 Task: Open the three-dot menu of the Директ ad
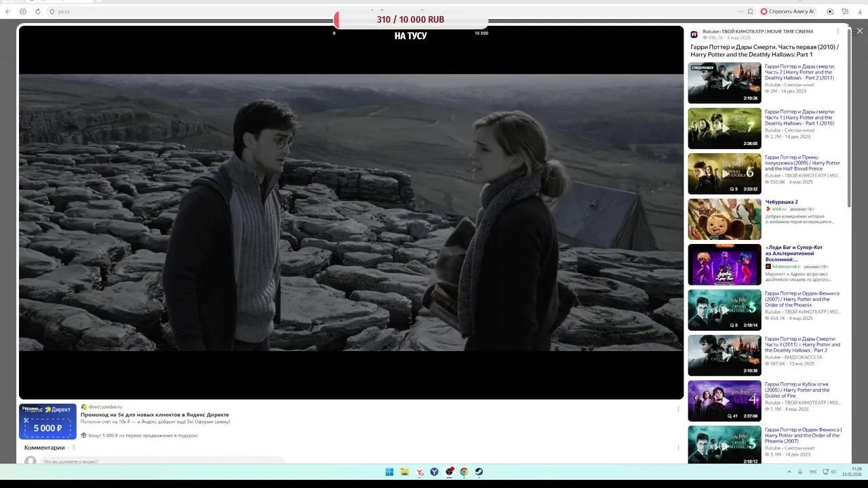[678, 409]
